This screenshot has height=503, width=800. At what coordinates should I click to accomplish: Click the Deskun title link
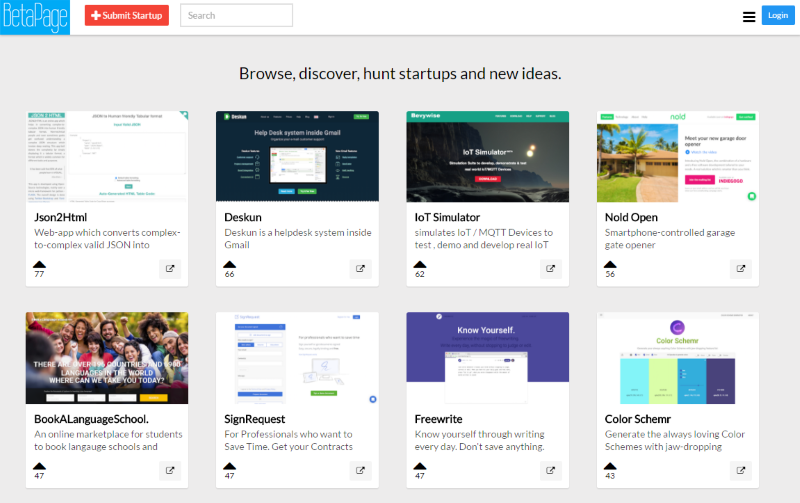(x=243, y=217)
